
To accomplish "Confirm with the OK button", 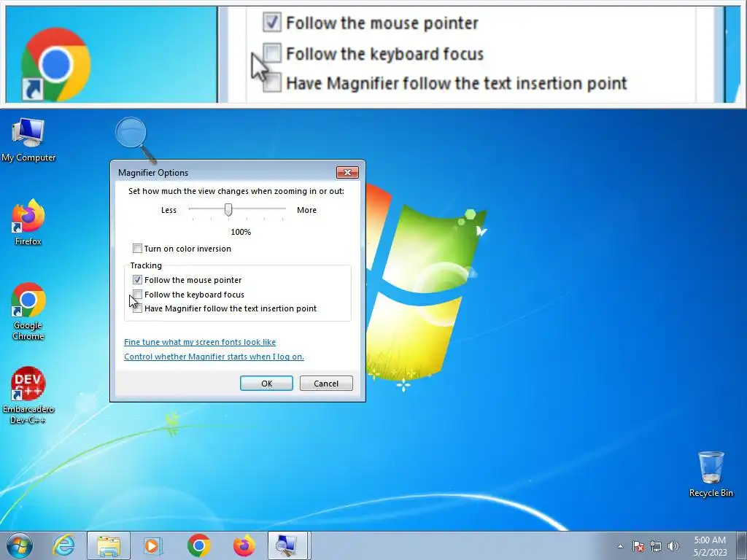I will [x=266, y=384].
